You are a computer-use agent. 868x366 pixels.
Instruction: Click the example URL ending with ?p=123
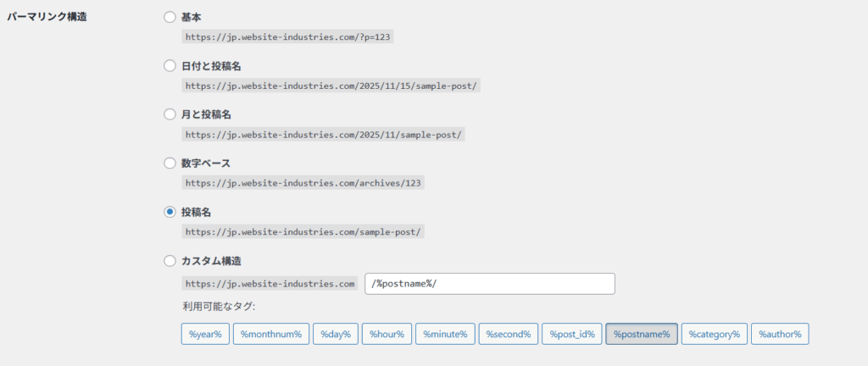[288, 37]
